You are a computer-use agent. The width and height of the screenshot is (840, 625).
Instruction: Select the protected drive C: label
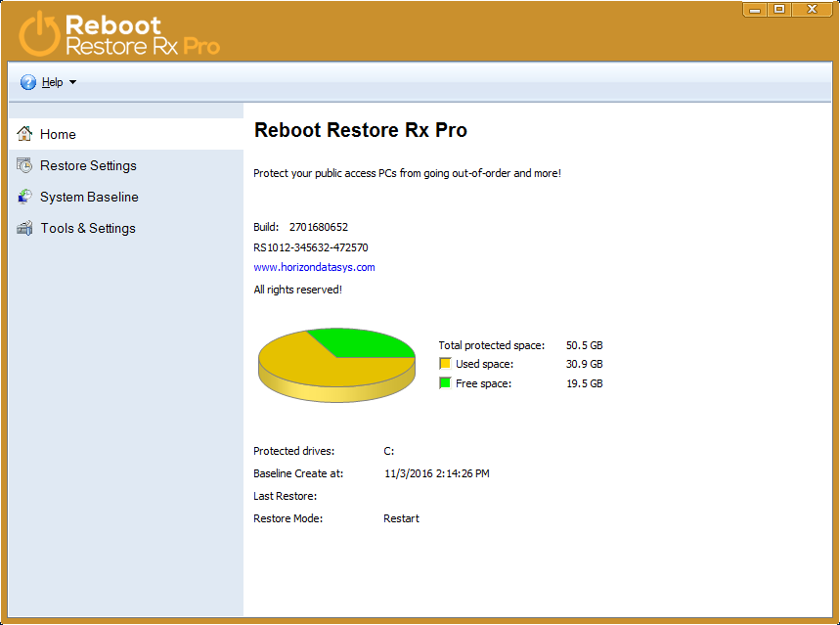click(x=388, y=450)
